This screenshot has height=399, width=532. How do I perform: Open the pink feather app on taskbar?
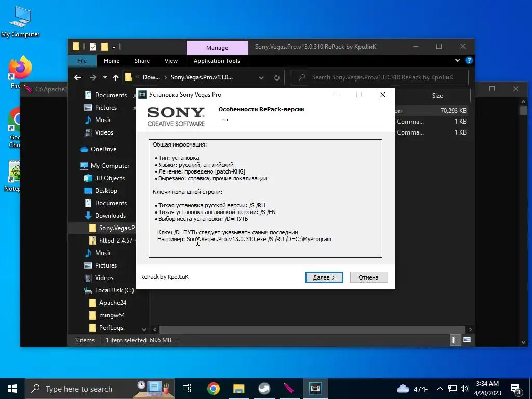coord(289,389)
